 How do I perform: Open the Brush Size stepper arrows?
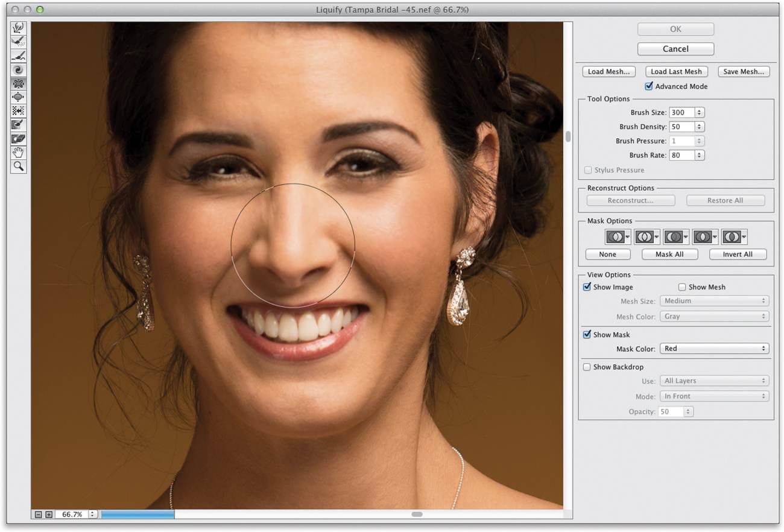click(700, 113)
